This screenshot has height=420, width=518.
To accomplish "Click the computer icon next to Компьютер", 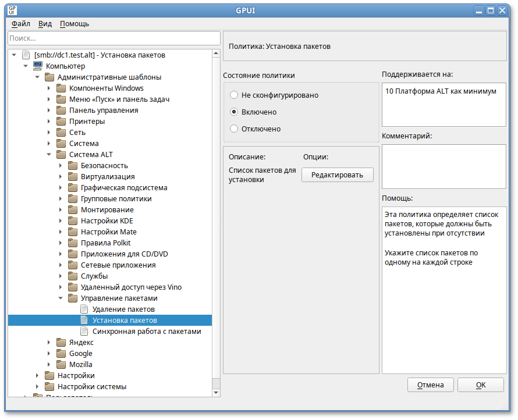I will coord(37,66).
